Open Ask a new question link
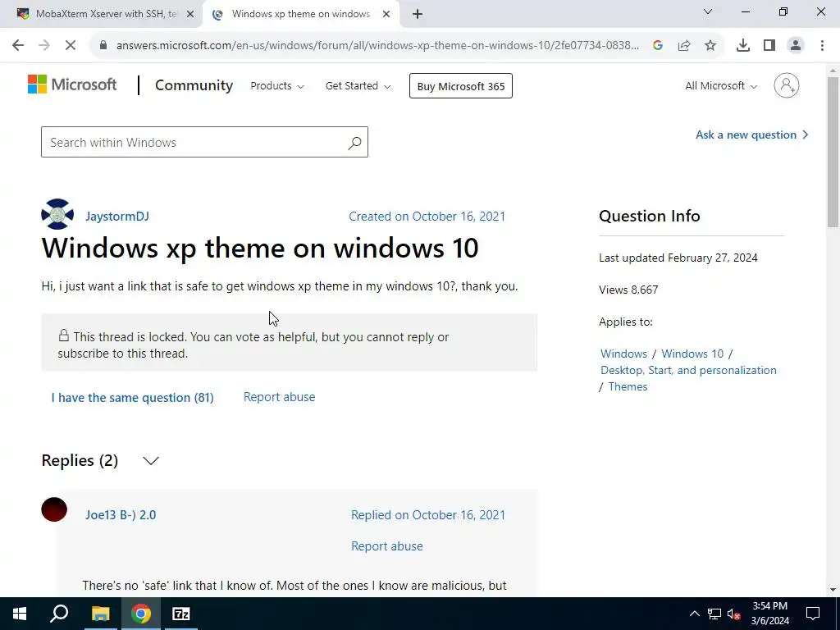Image resolution: width=840 pixels, height=630 pixels. pos(751,135)
